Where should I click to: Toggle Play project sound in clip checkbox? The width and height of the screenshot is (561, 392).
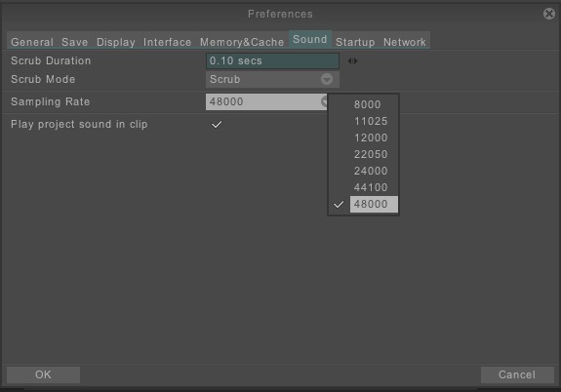(217, 125)
